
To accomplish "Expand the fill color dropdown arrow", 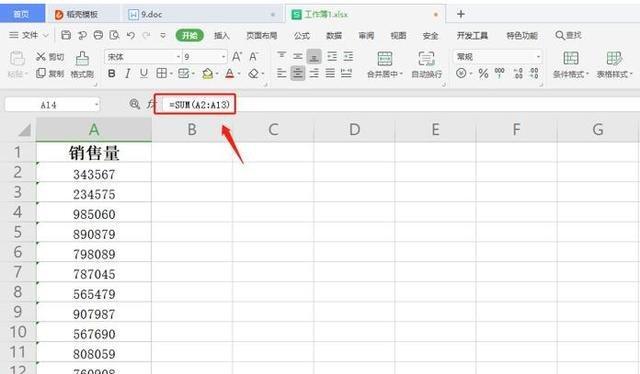I will point(217,74).
